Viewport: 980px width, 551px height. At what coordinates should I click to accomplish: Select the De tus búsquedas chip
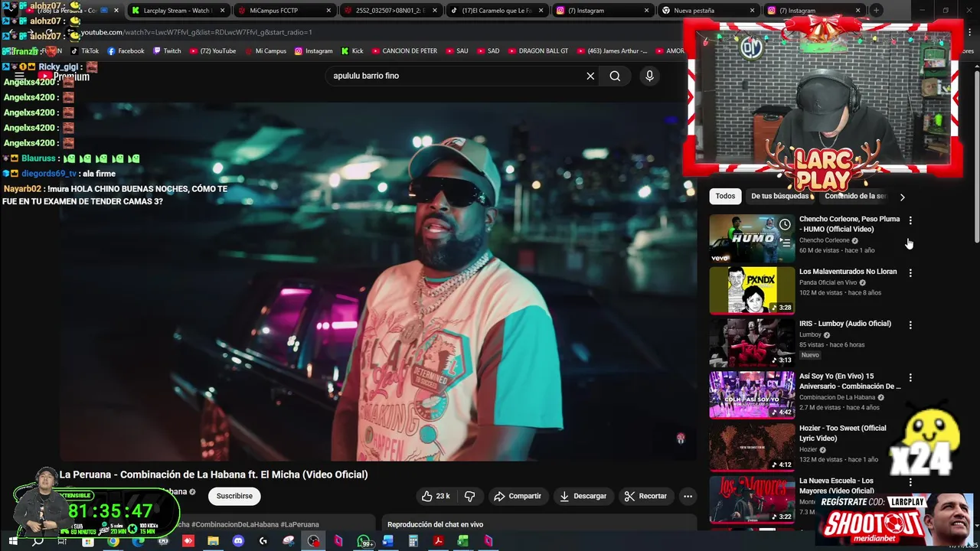pos(780,196)
